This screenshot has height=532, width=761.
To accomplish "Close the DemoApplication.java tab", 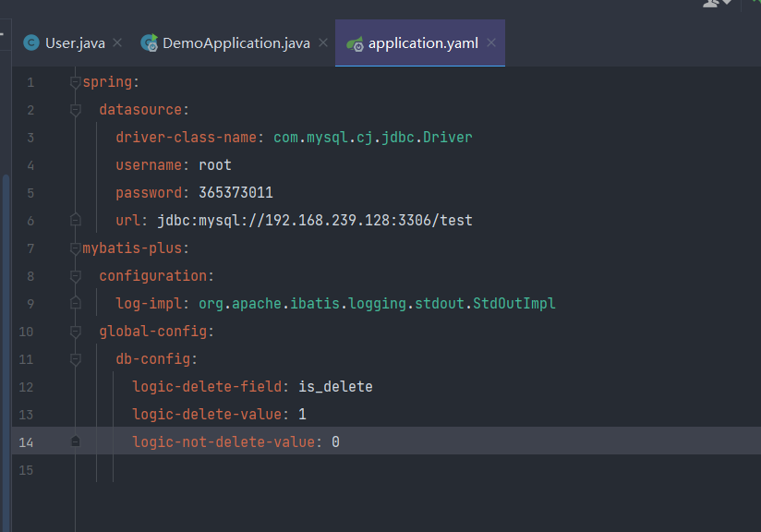I will pyautogui.click(x=323, y=42).
